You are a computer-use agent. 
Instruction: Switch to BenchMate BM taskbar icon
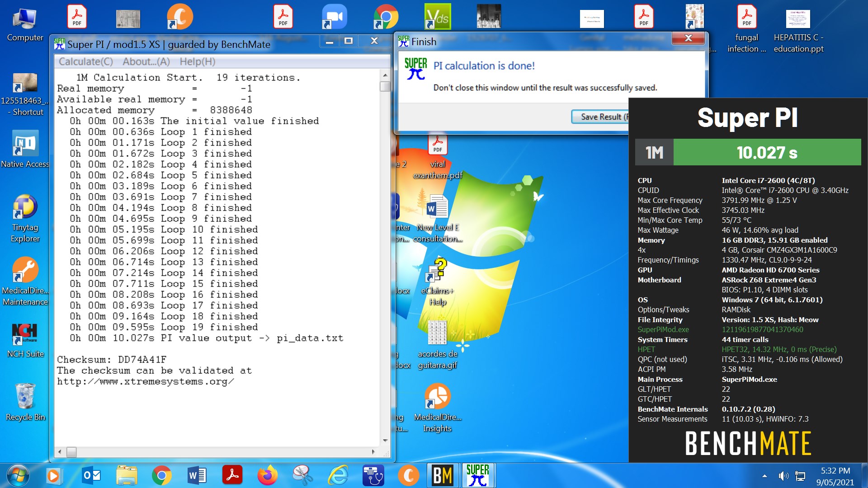[x=443, y=475]
